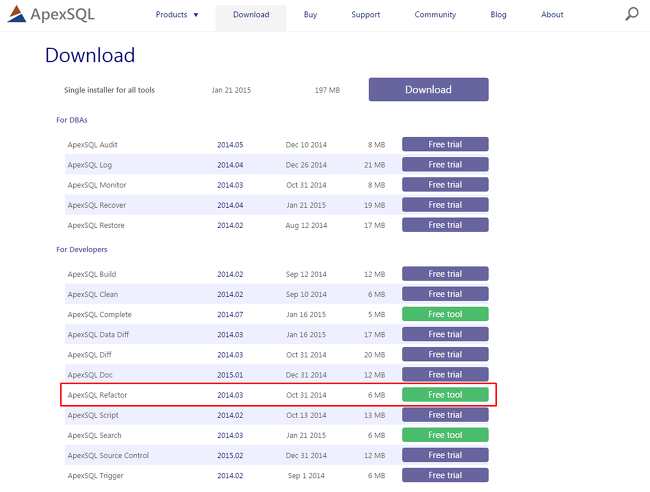Open ApexSQL Build version 2014.02 link
This screenshot has height=492, width=650.
pyautogui.click(x=230, y=274)
